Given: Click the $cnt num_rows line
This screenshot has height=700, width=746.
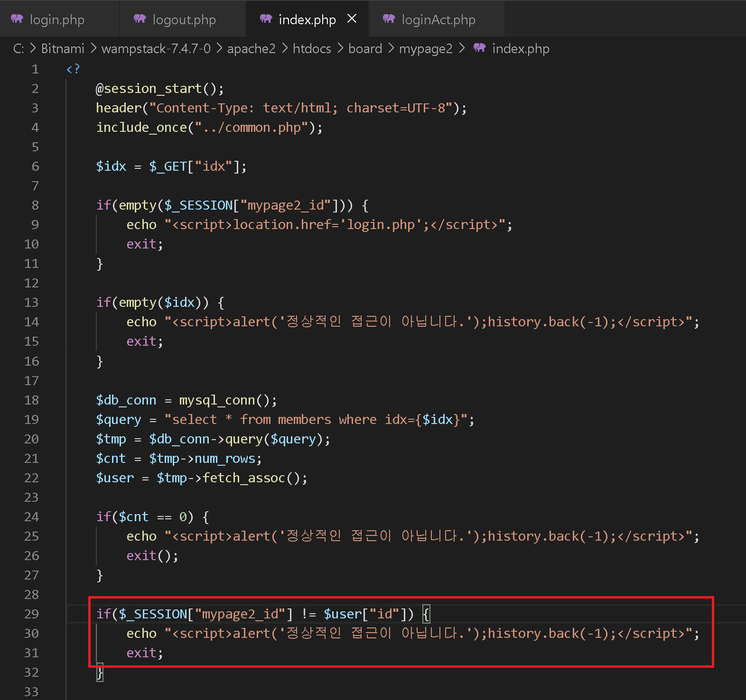Looking at the screenshot, I should (179, 459).
